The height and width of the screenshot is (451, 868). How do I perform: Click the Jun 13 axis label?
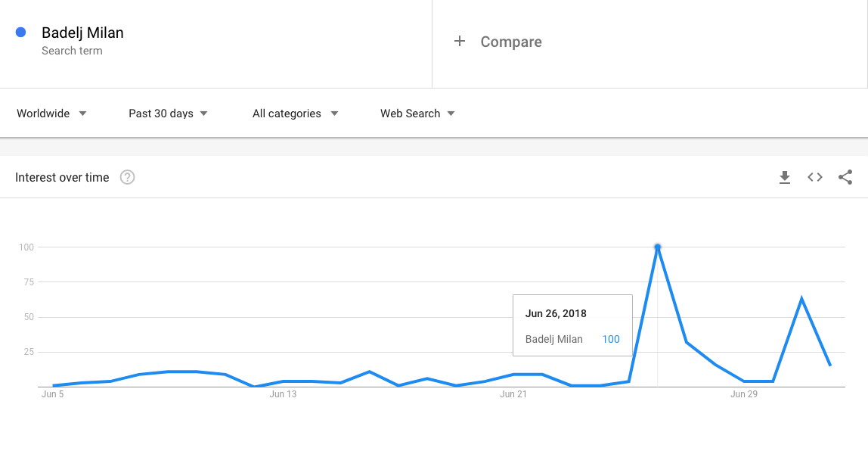click(x=283, y=394)
